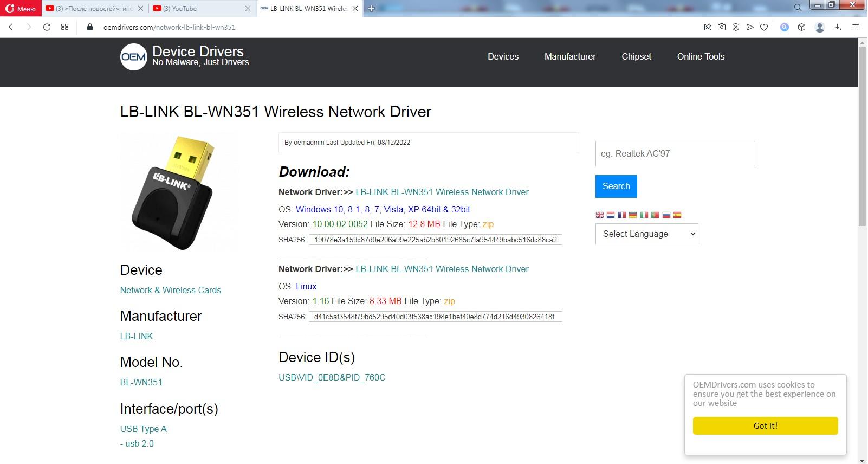This screenshot has height=464, width=868.
Task: Click the page vertical scrollbar thumb
Action: (x=862, y=136)
